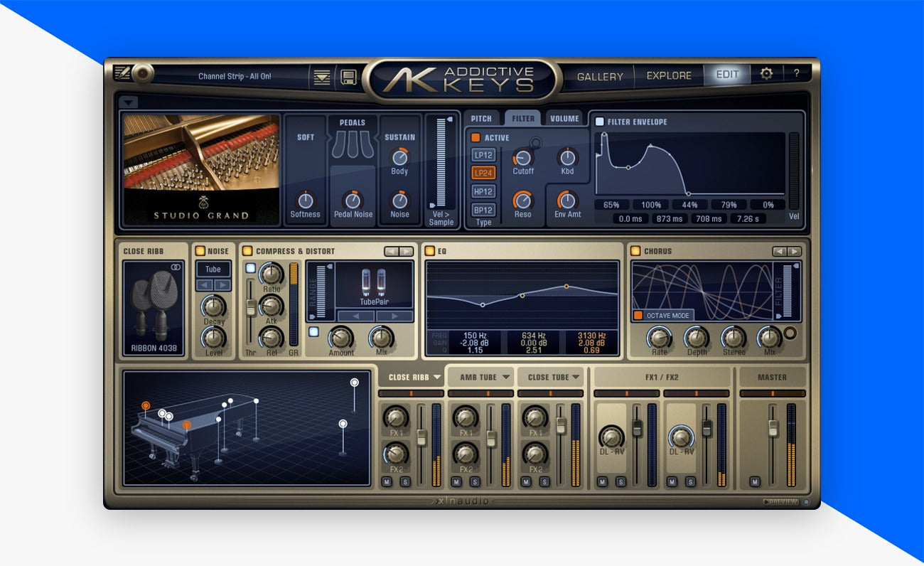Viewport: 924px width, 566px height.
Task: Click the Env Amt knob
Action: (x=567, y=201)
